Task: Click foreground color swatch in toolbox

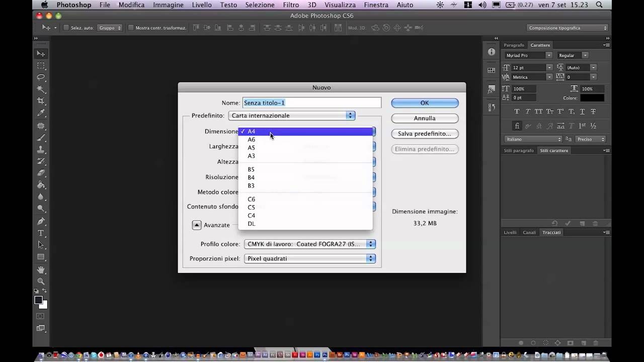Action: pos(38,300)
